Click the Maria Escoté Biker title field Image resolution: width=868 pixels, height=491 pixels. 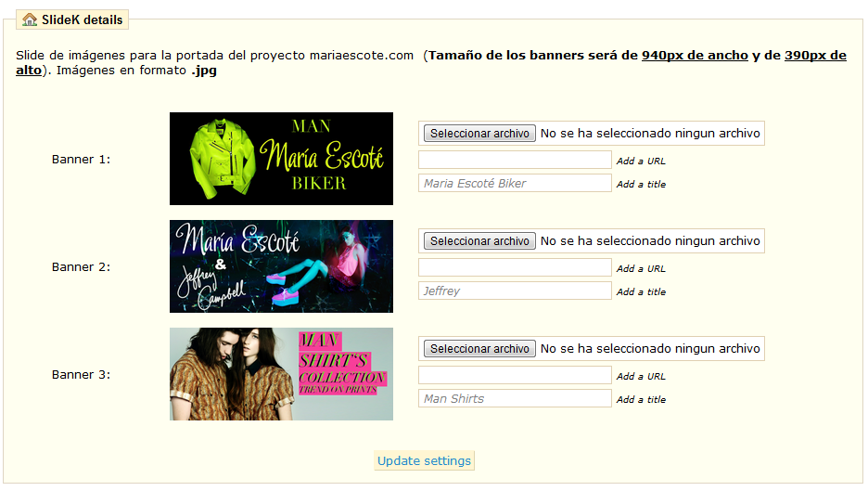click(515, 184)
